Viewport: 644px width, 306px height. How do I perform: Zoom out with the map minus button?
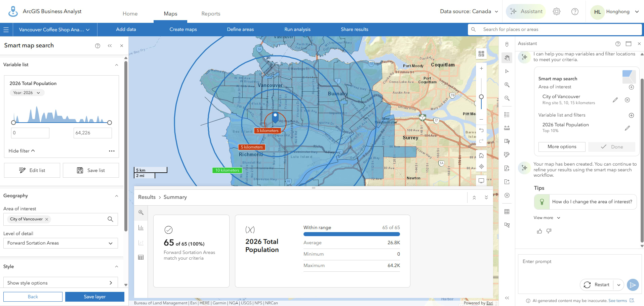481,119
